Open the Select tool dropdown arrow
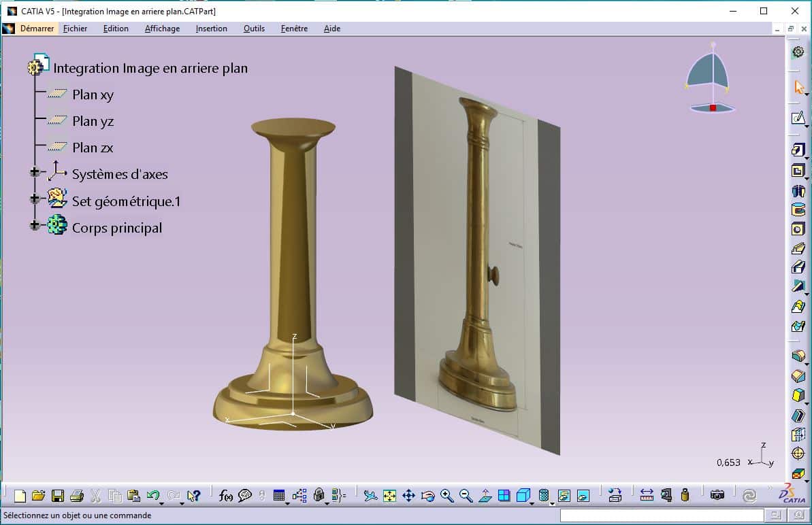The height and width of the screenshot is (525, 812). point(807,94)
